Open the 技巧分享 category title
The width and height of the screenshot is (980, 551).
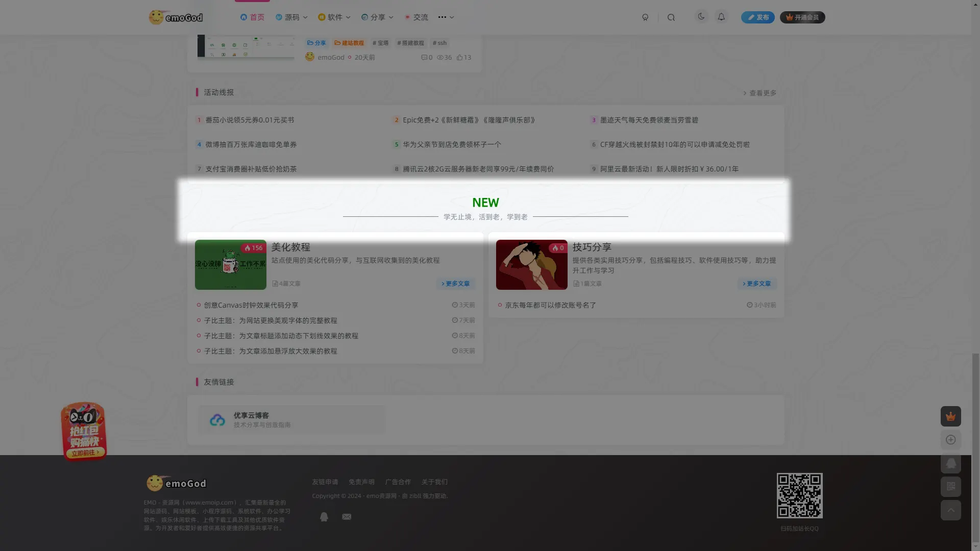(x=592, y=247)
